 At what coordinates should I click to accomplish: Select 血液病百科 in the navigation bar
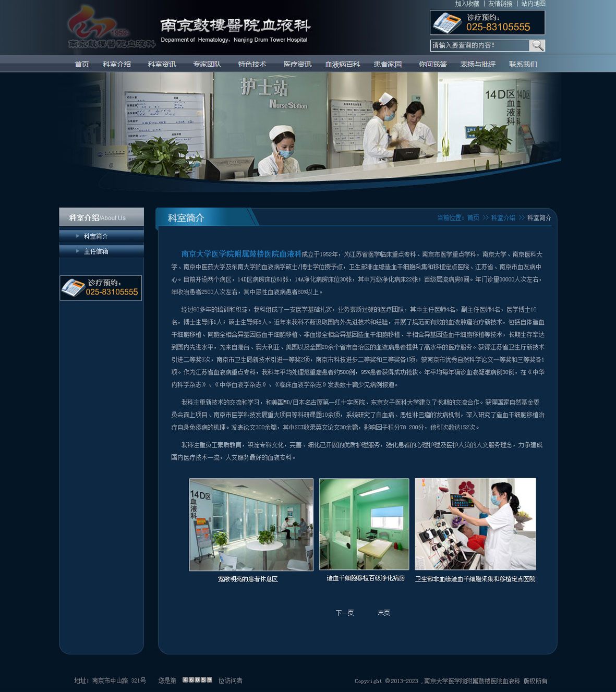click(343, 64)
